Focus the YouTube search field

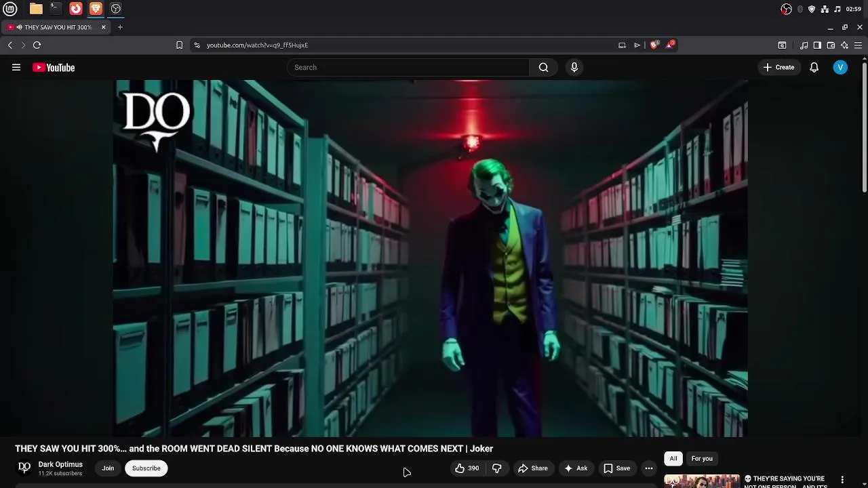pyautogui.click(x=408, y=67)
